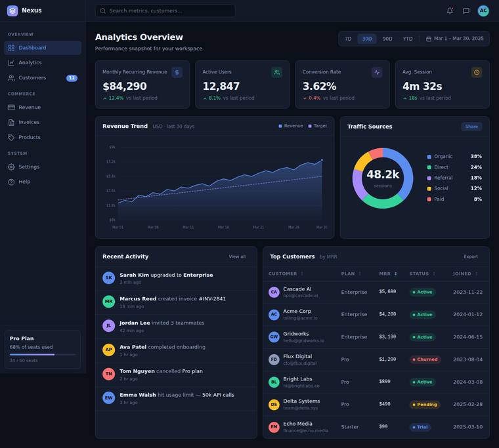Click invoice #INV-2841 in Recent Activity
Viewport: 499px width, 448px height.
[x=212, y=299]
